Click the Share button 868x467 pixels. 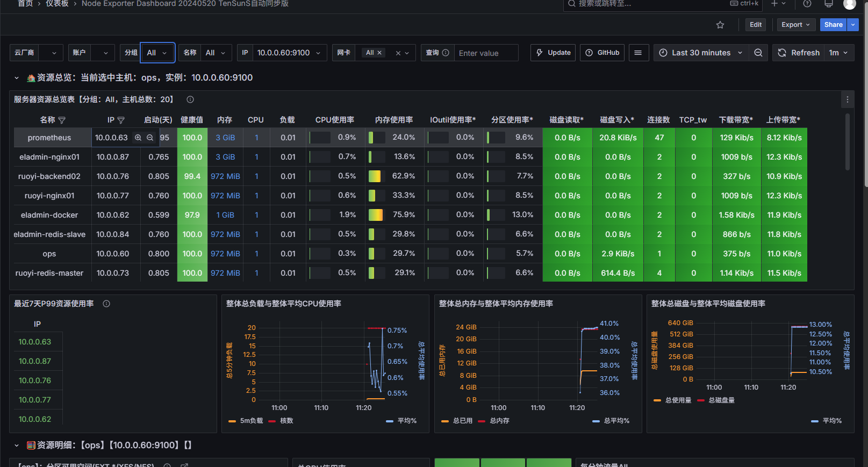click(x=833, y=25)
